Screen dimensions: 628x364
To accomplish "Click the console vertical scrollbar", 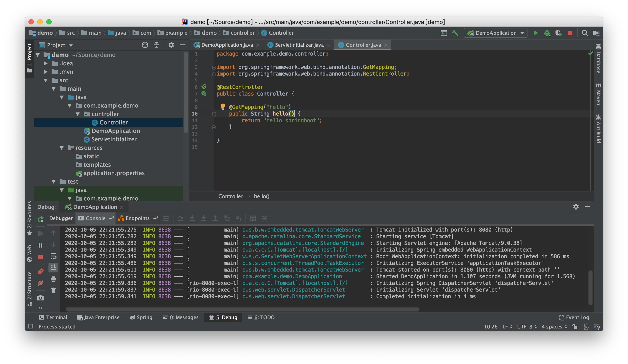I will [590, 287].
